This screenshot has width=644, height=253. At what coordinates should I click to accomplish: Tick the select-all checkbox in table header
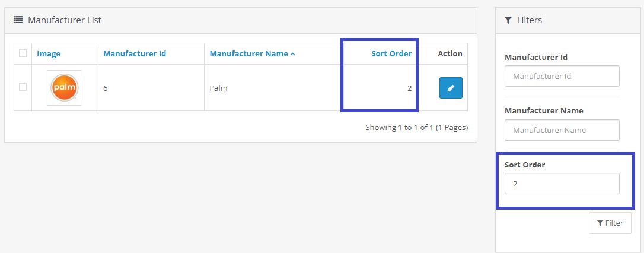point(23,53)
